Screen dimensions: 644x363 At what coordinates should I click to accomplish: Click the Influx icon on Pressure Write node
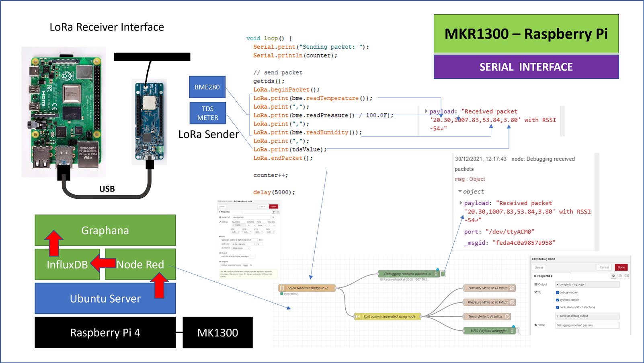click(x=512, y=302)
